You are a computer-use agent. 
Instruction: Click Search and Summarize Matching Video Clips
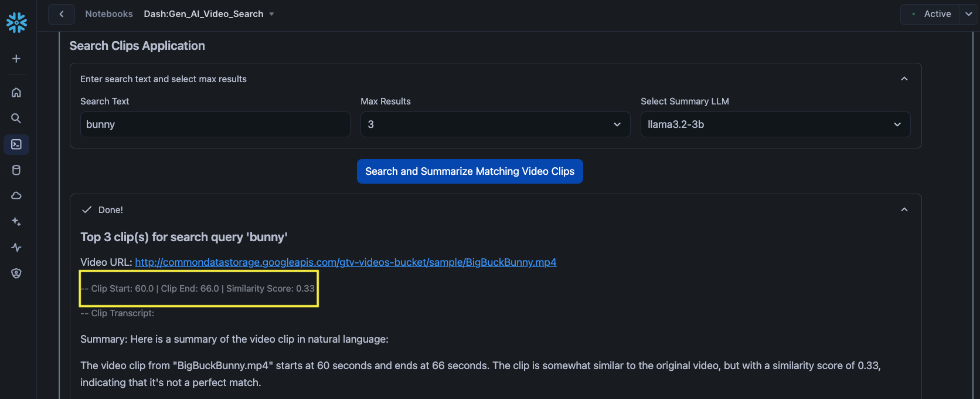469,171
